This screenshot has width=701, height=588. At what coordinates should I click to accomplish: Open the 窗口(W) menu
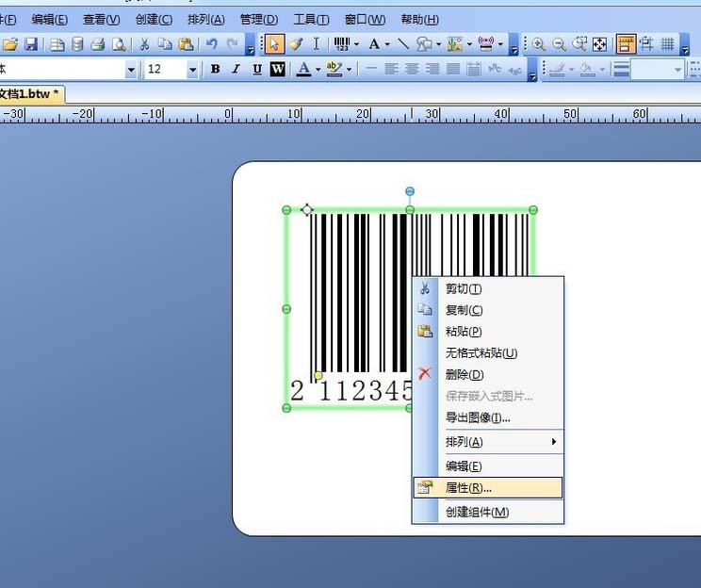click(x=365, y=19)
